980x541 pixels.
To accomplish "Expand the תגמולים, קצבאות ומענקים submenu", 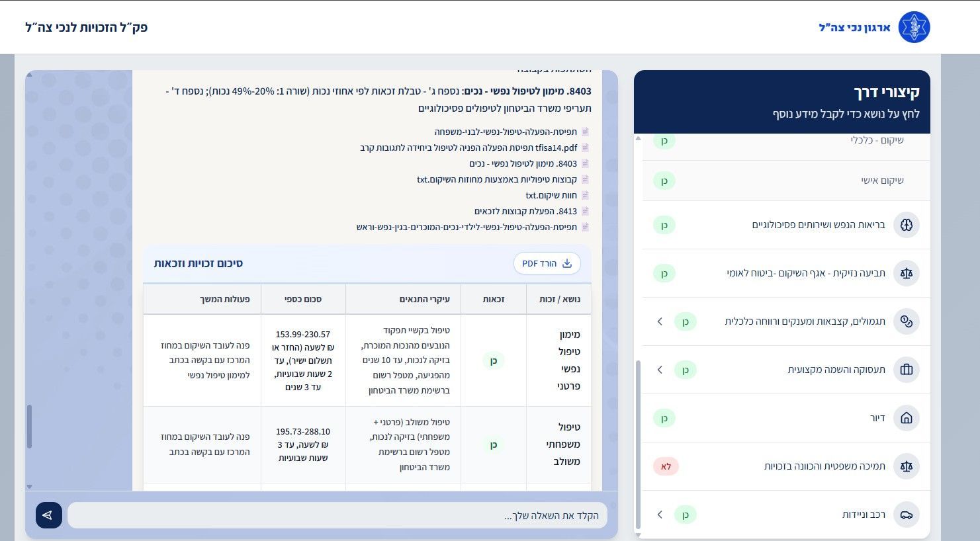I will click(660, 321).
